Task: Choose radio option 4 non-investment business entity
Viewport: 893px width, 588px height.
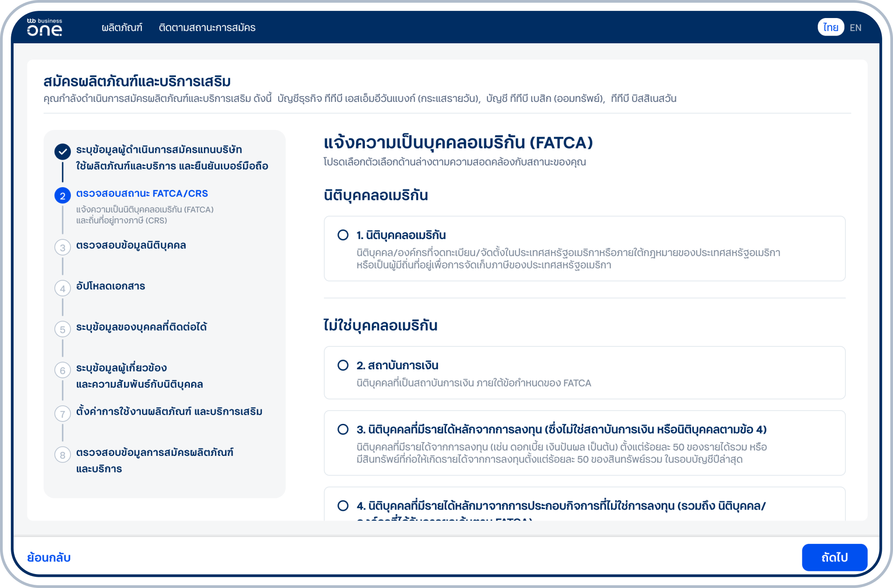Action: 343,505
